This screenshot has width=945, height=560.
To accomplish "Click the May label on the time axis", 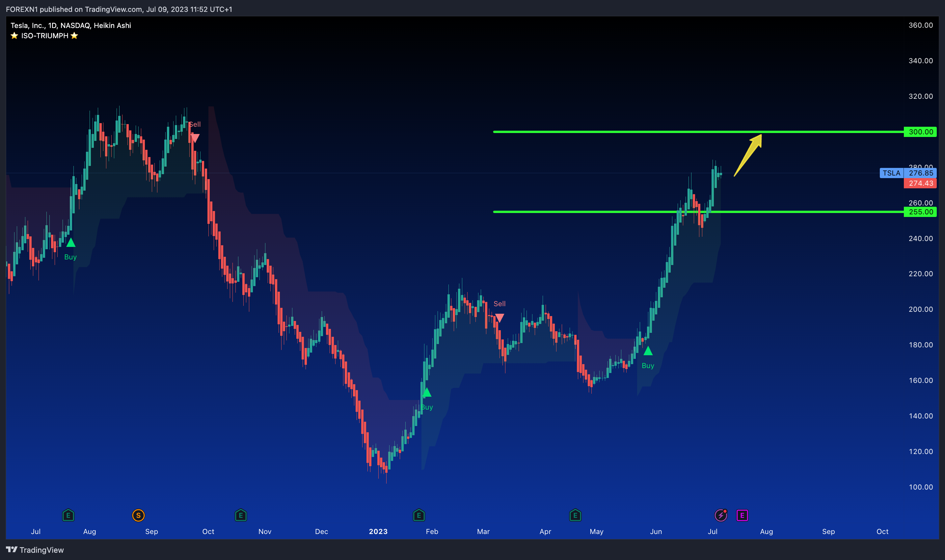I will point(597,531).
